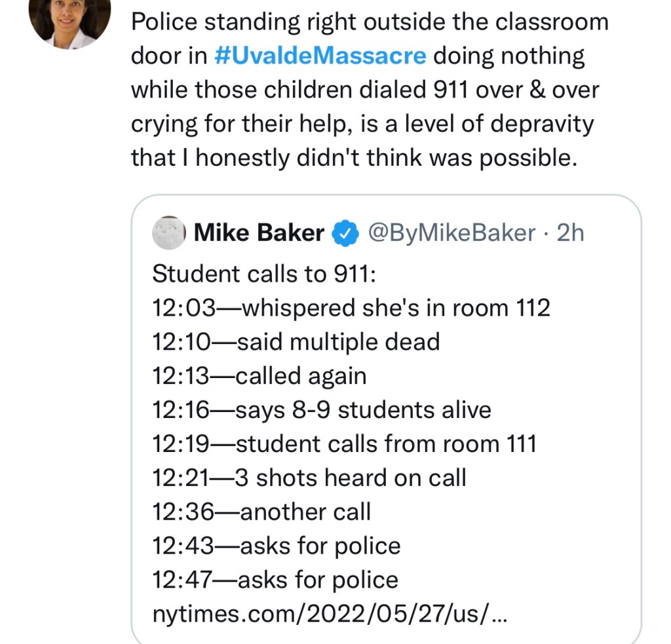Open the Mike Baker display name

tap(259, 233)
